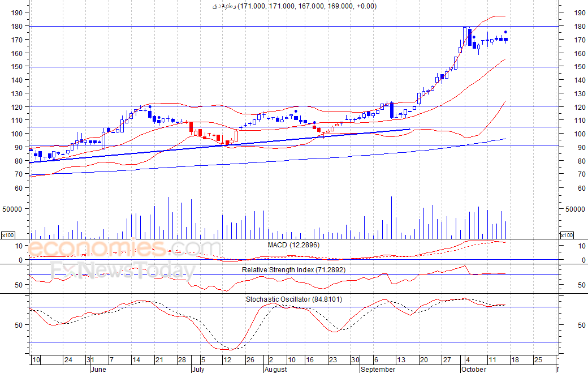Image resolution: width=588 pixels, height=373 pixels.
Task: Click the blue dot above latest candle
Action: pos(505,32)
